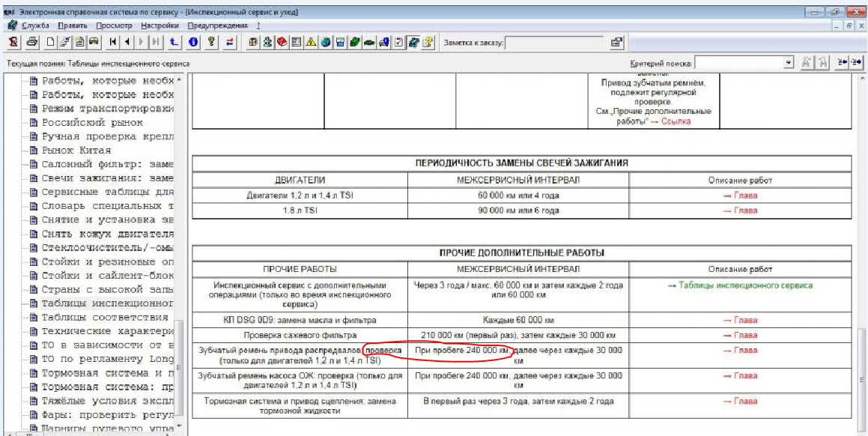Print the current page with printer icon
Screen dimensions: 868x436
point(32,43)
